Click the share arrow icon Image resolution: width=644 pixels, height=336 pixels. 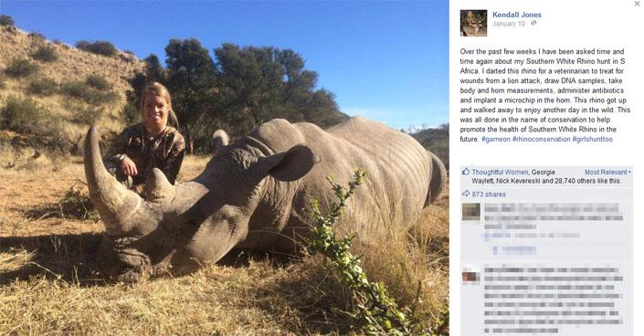(466, 194)
